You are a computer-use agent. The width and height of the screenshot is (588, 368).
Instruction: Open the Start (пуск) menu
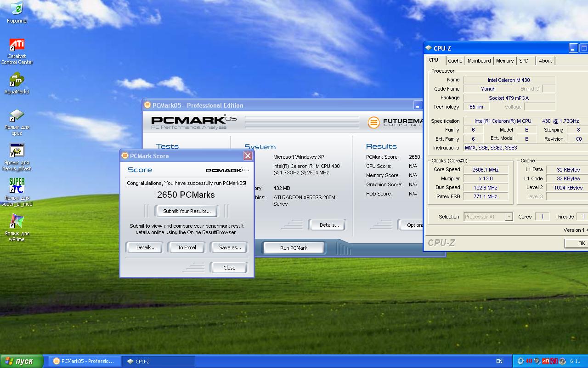click(22, 361)
